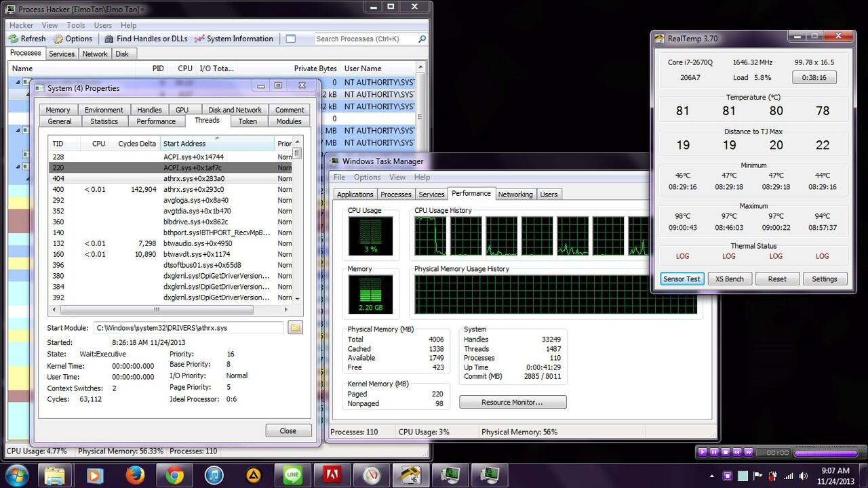Viewport: 868px width, 488px height.
Task: Open Firefox from the taskbar
Action: pyautogui.click(x=134, y=475)
